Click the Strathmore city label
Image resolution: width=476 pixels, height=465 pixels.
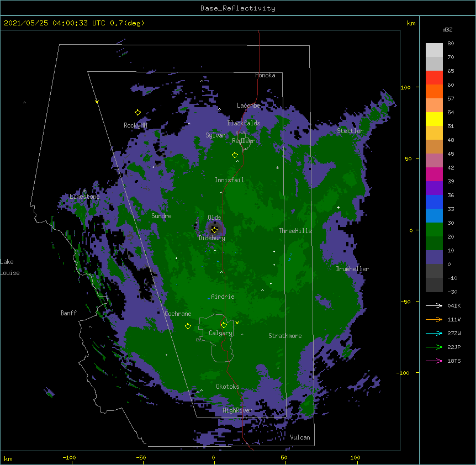285,336
